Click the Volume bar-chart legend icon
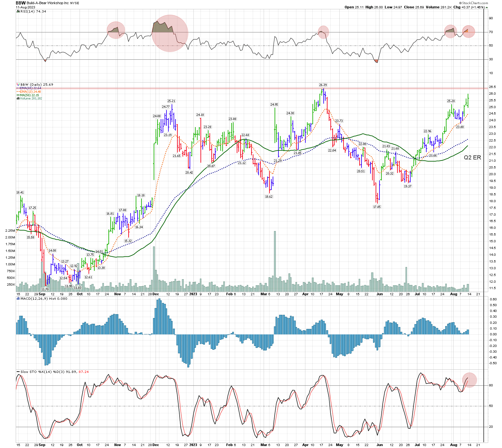The width and height of the screenshot is (502, 448). (18, 99)
